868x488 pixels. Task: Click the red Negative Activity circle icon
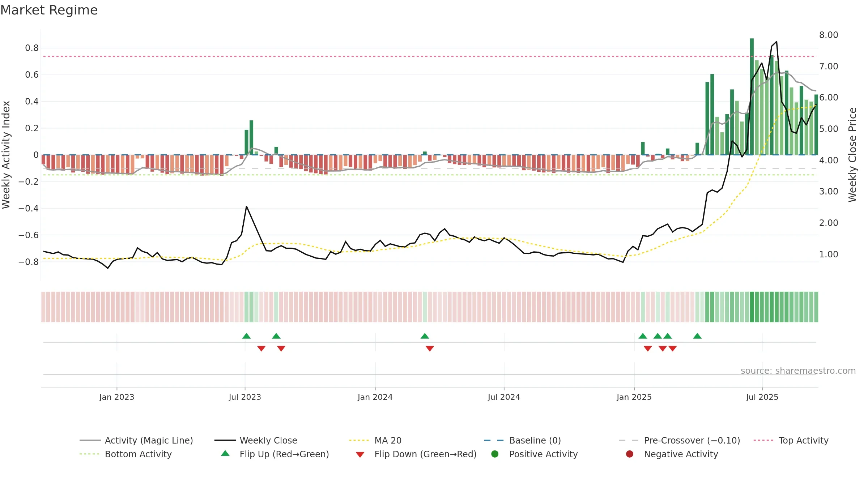click(630, 454)
